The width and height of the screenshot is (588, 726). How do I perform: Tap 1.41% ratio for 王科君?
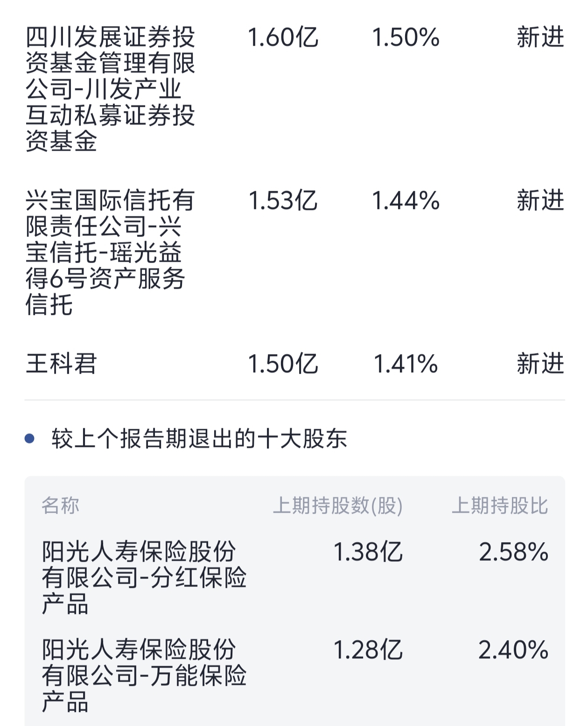(x=406, y=364)
